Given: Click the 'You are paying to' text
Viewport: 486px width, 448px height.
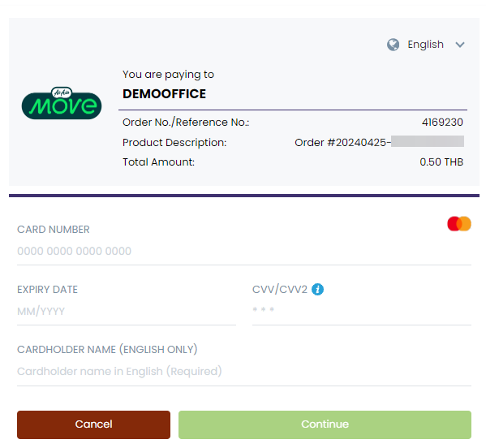Looking at the screenshot, I should [168, 75].
